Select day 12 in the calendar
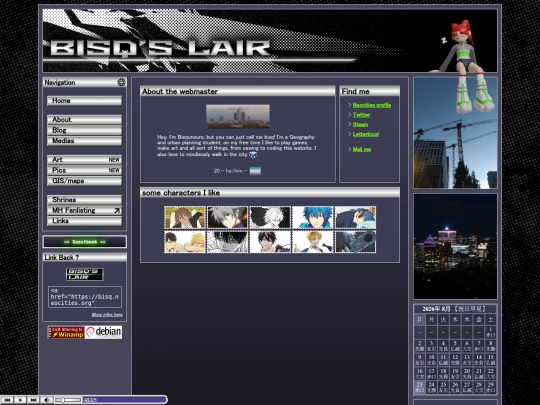 (455, 360)
